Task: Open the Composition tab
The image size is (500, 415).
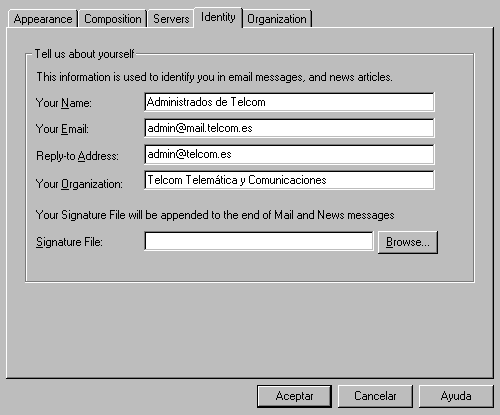Action: [x=113, y=19]
